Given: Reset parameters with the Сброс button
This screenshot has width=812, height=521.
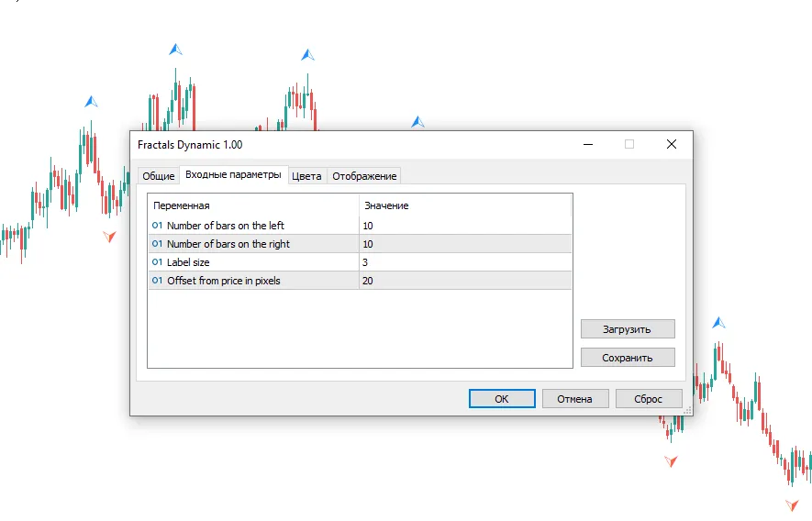Looking at the screenshot, I should click(649, 399).
